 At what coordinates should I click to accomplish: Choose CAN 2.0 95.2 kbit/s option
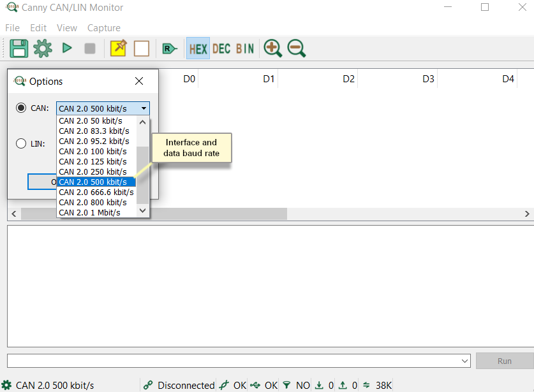click(x=97, y=142)
